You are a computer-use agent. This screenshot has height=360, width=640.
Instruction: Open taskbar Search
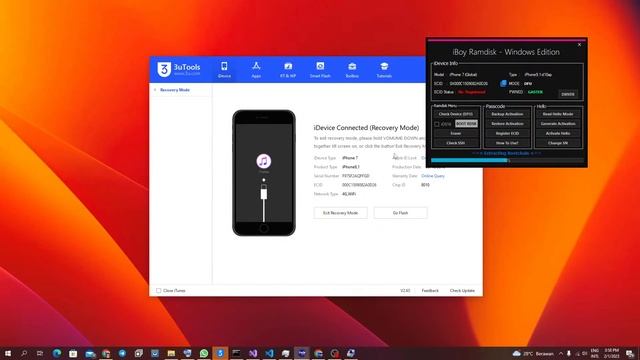coord(24,353)
